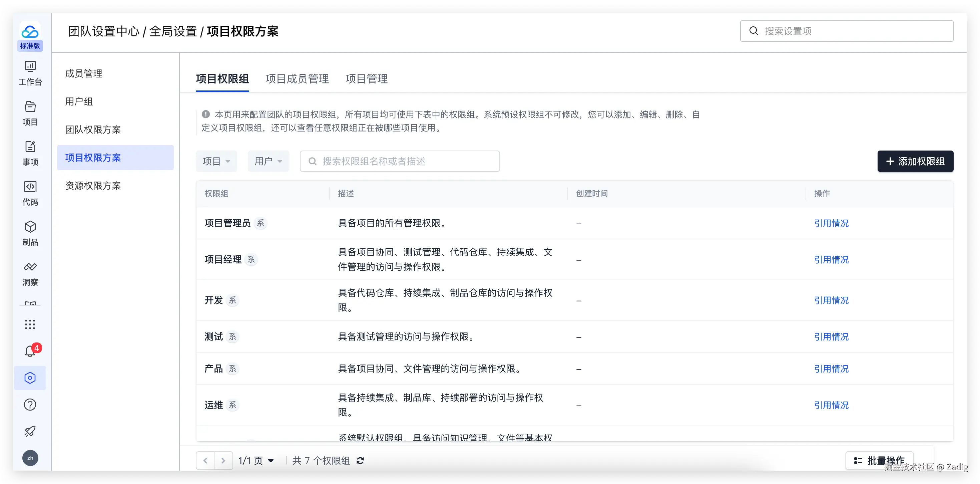Click the 测试 group name
Viewport: 980px width, 484px height.
213,336
